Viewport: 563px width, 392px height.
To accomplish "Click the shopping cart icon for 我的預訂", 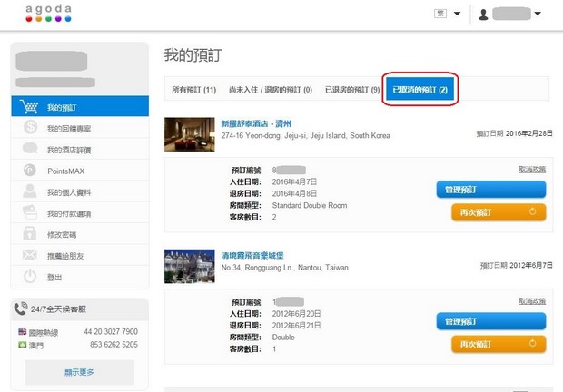I will tap(29, 106).
